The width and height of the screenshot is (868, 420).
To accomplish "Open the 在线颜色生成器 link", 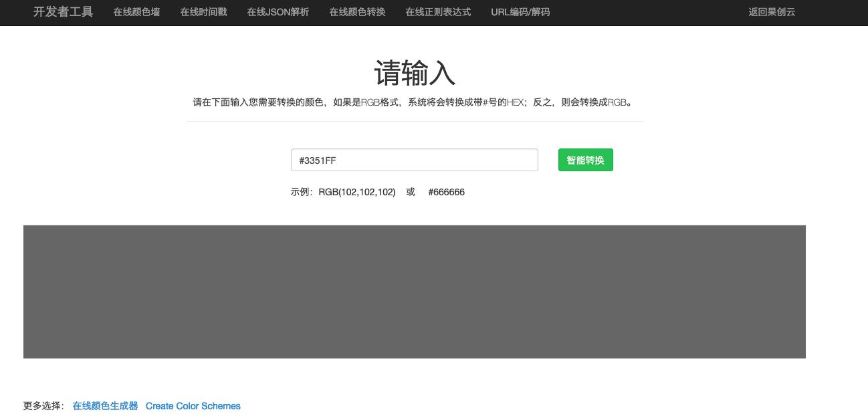I will coord(105,406).
